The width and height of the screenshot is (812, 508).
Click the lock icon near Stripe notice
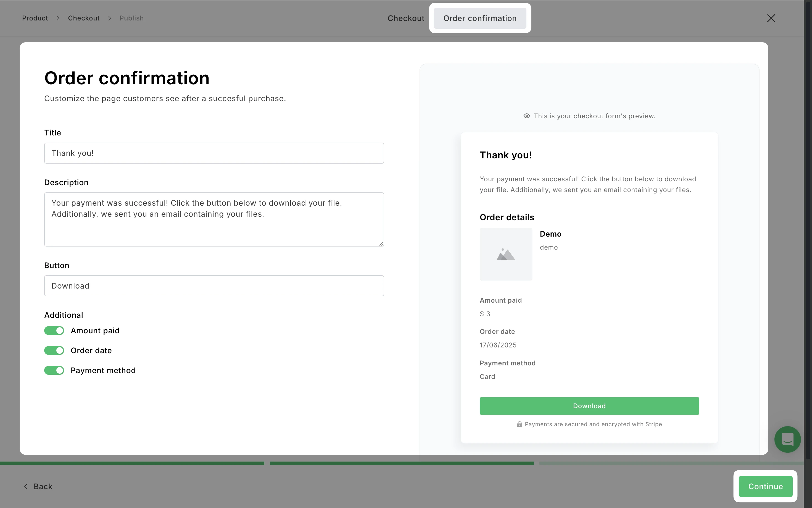519,424
